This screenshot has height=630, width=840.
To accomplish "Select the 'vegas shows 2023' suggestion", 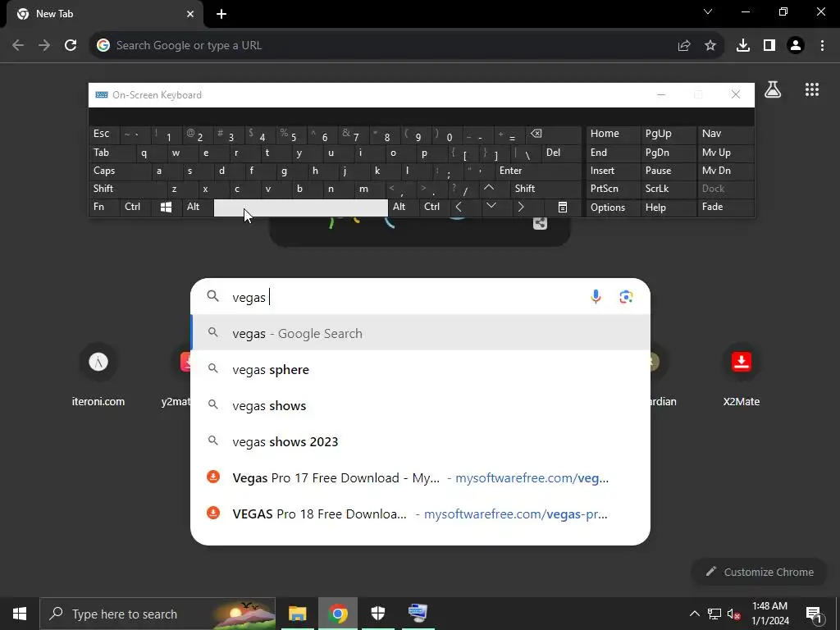I will click(x=421, y=441).
